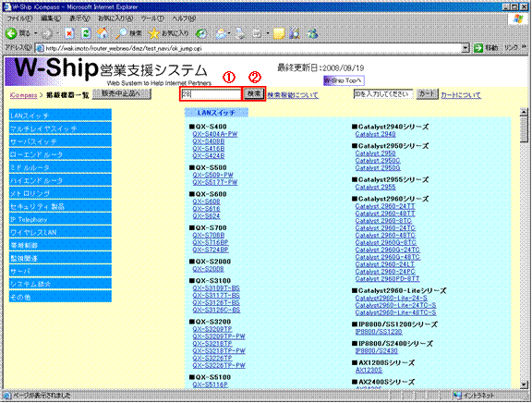Click the Mail envelope toolbar icon
532x403 pixels.
tap(221, 33)
